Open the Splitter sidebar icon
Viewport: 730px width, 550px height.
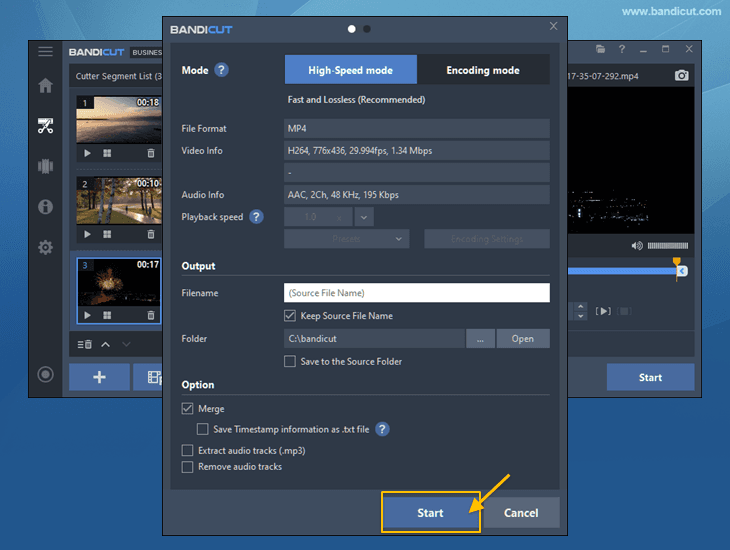pos(45,166)
